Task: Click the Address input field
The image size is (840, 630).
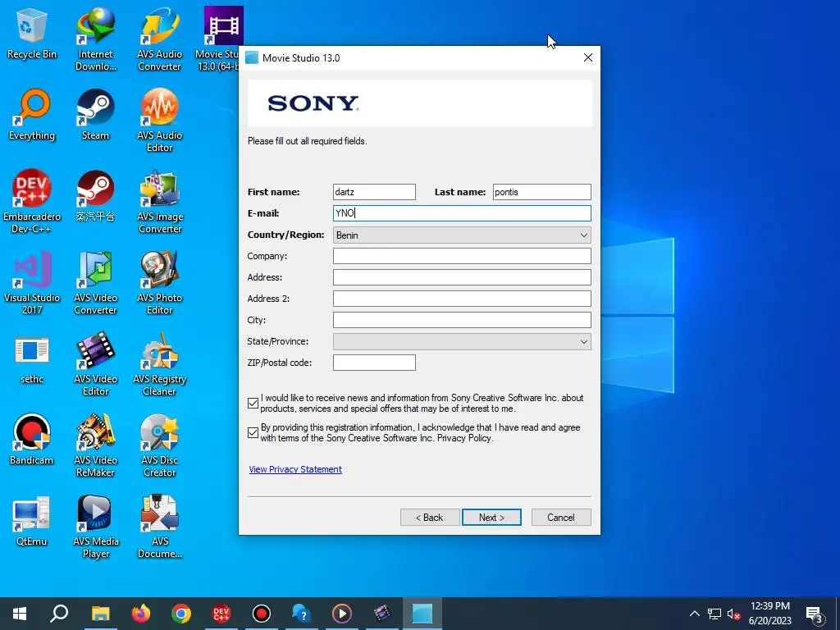Action: pos(462,277)
